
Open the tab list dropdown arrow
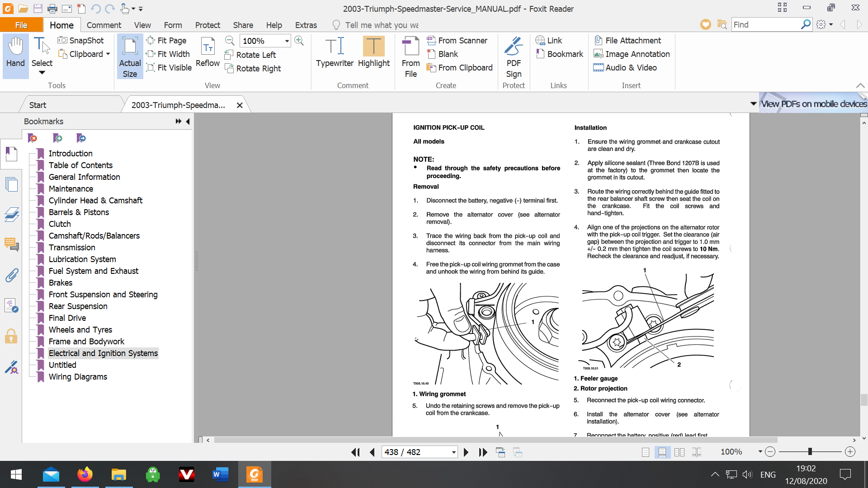pos(753,103)
